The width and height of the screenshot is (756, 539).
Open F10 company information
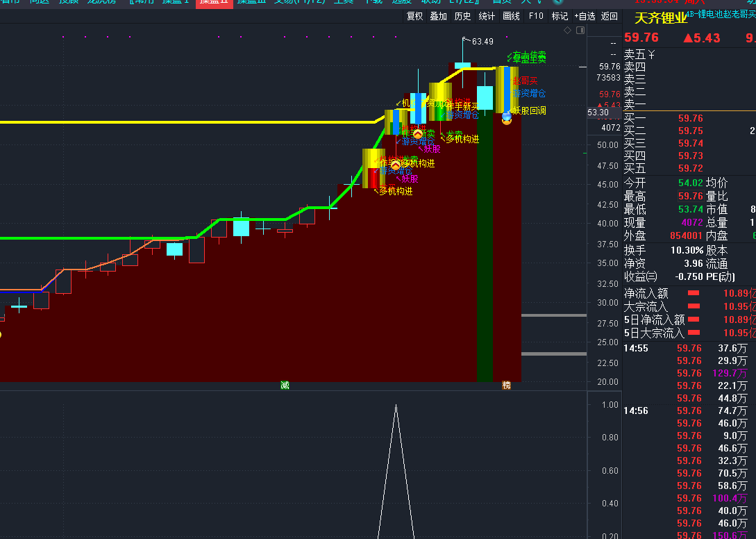click(536, 17)
